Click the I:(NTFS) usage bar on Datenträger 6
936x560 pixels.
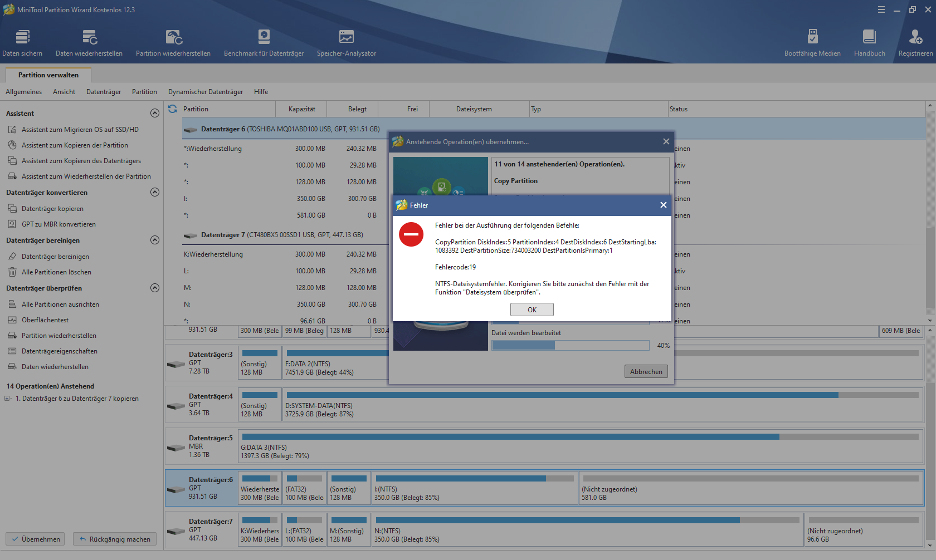(x=475, y=478)
